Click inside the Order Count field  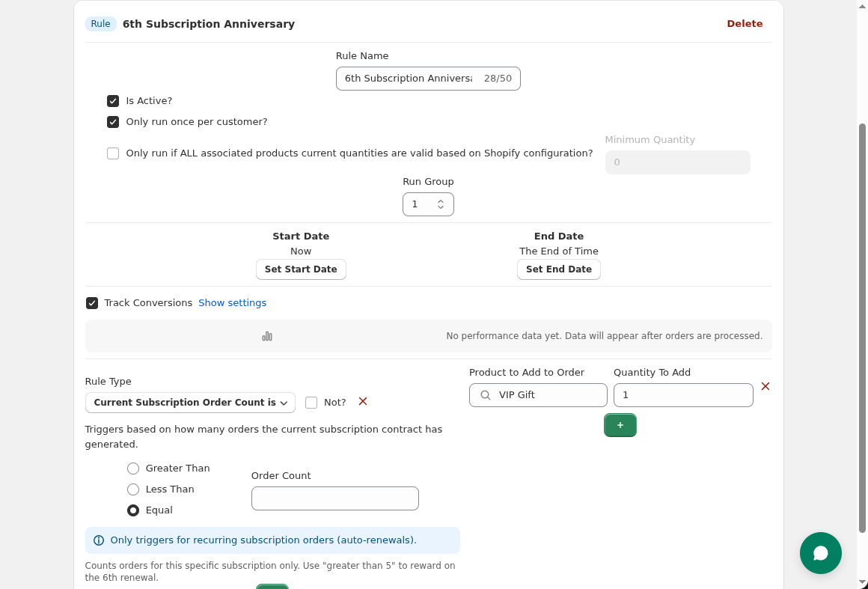pyautogui.click(x=334, y=498)
